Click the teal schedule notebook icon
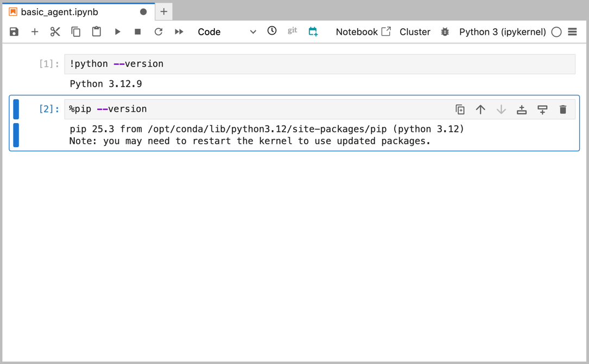Image resolution: width=589 pixels, height=364 pixels. click(x=313, y=31)
